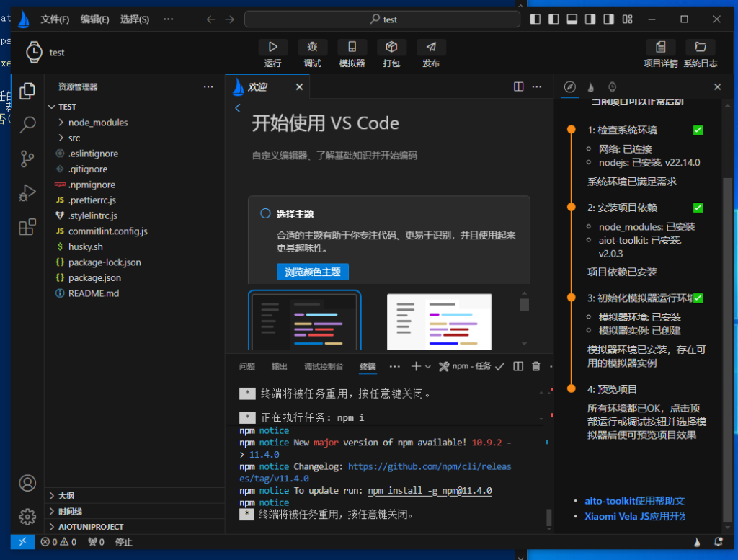Close the 欢迎 tab
Image resolution: width=738 pixels, height=560 pixels.
[299, 86]
